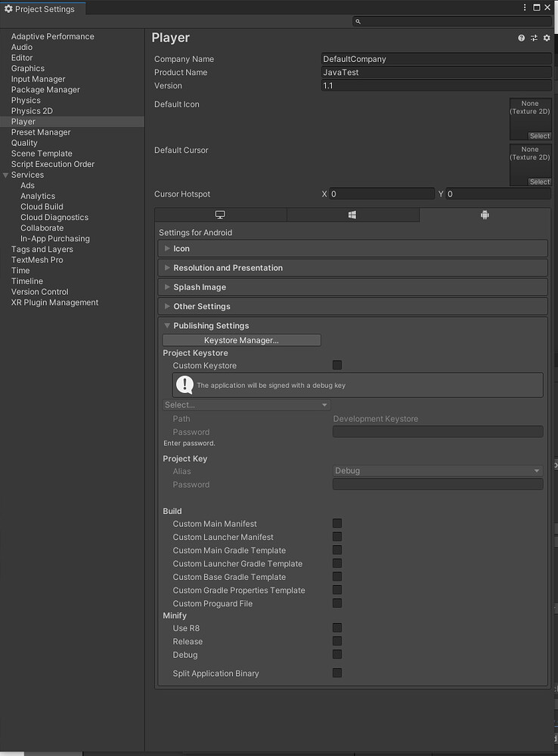The image size is (558, 756).
Task: Click the Product Name input field
Action: coord(437,72)
